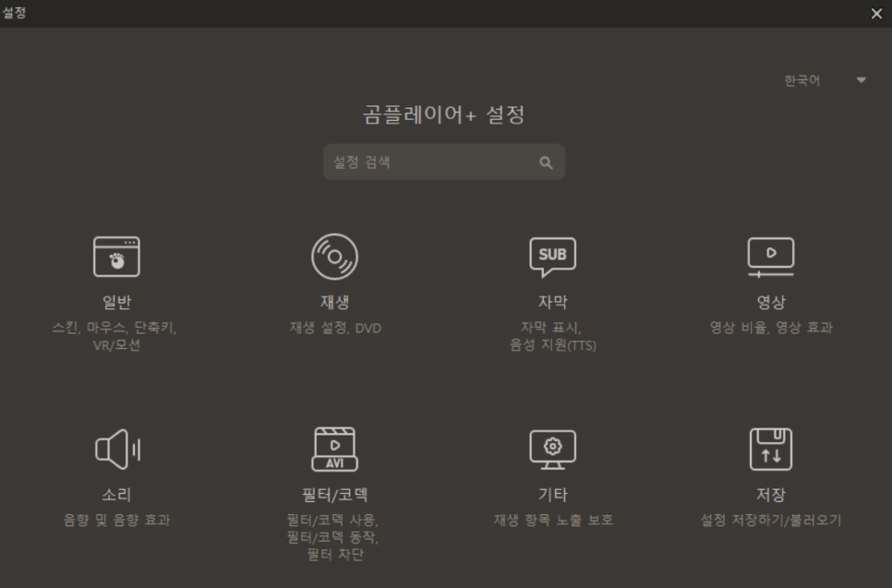This screenshot has height=588, width=892.
Task: Click the 자막 category label
Action: (x=552, y=302)
